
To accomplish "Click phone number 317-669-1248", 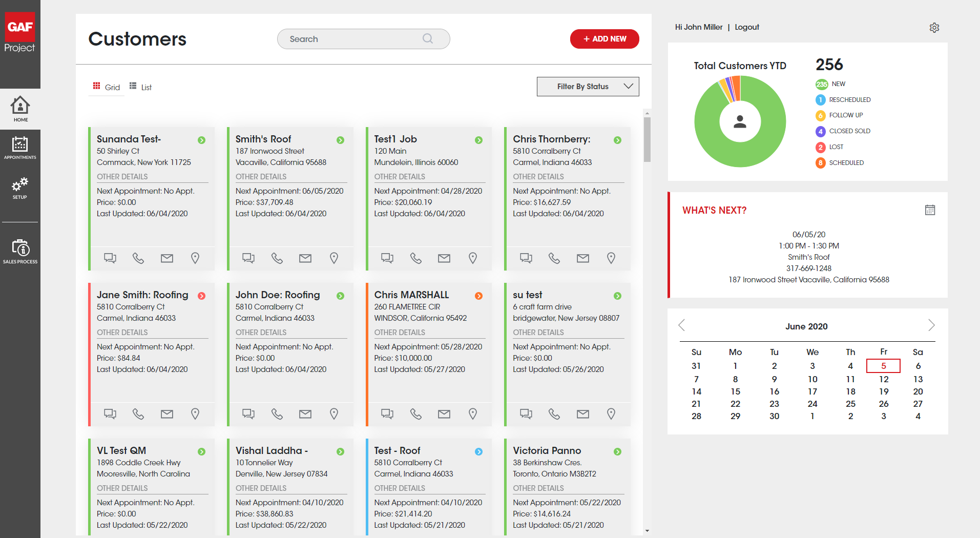I will [x=809, y=268].
